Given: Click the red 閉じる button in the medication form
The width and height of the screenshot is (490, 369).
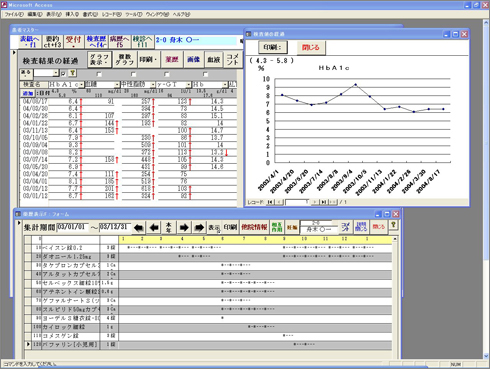Looking at the screenshot, I should 379,227.
